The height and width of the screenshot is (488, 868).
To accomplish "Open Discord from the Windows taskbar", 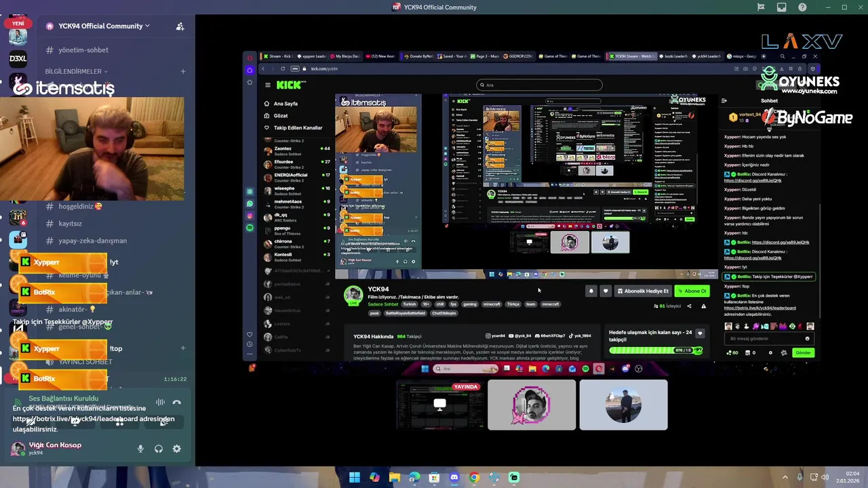I will (454, 477).
